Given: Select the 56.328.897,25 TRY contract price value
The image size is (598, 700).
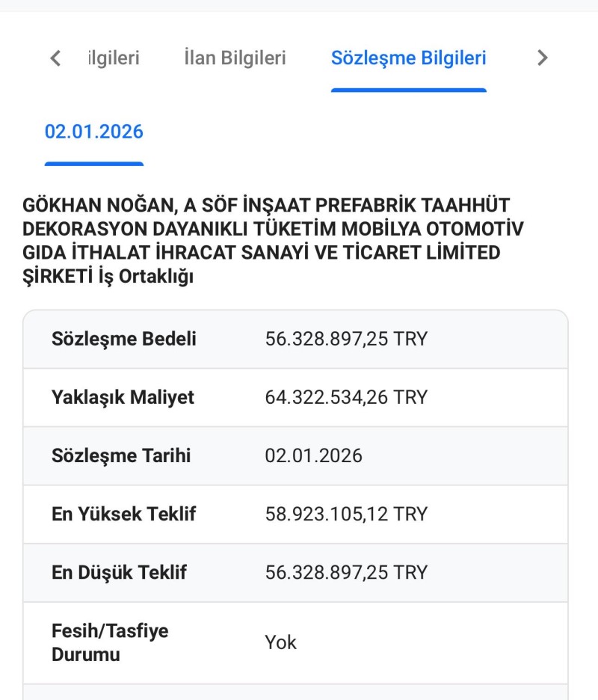Looking at the screenshot, I should 346,339.
